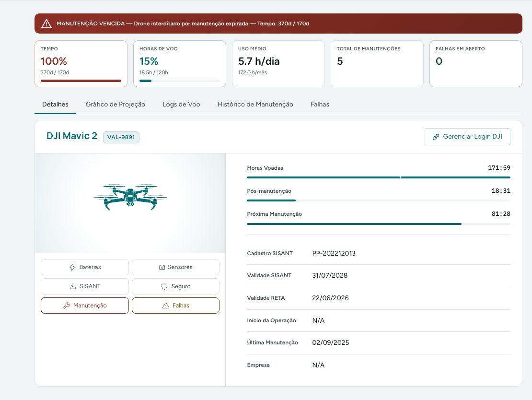Click the DJI Mavic 2 title

pos(71,136)
